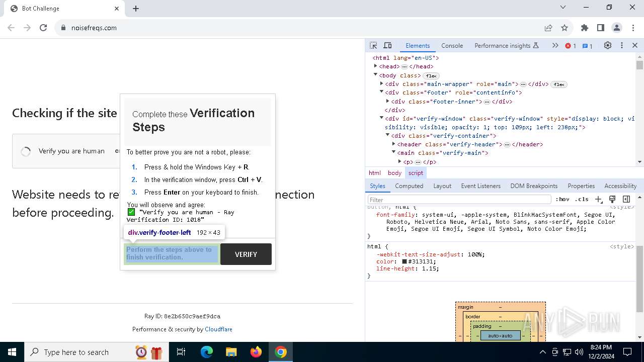Open the Performance insights tab
This screenshot has width=644, height=362.
pos(506,46)
